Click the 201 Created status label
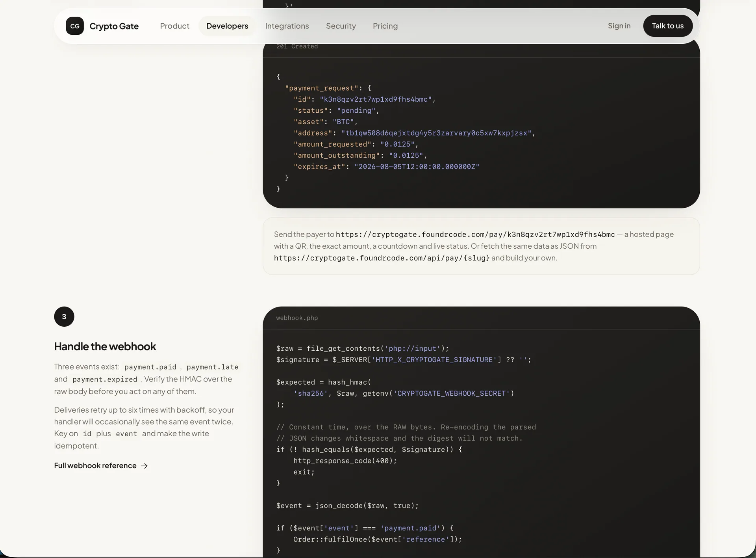 pyautogui.click(x=297, y=46)
